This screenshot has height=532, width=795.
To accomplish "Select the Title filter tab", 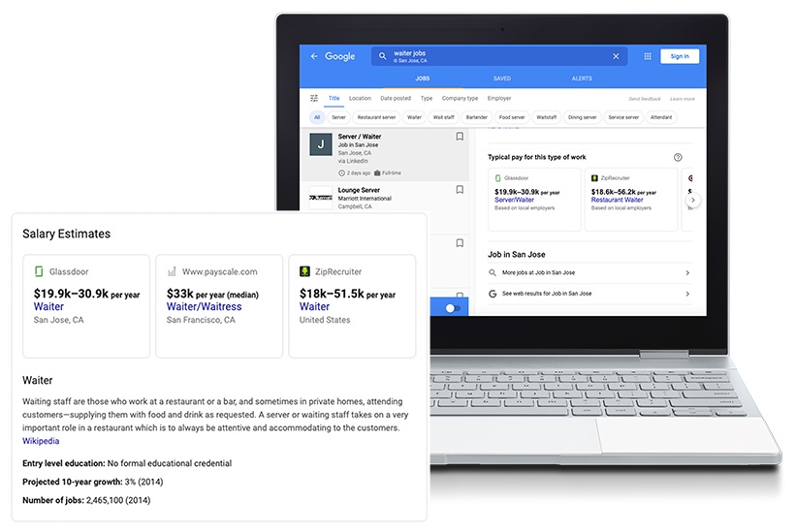I will click(334, 98).
